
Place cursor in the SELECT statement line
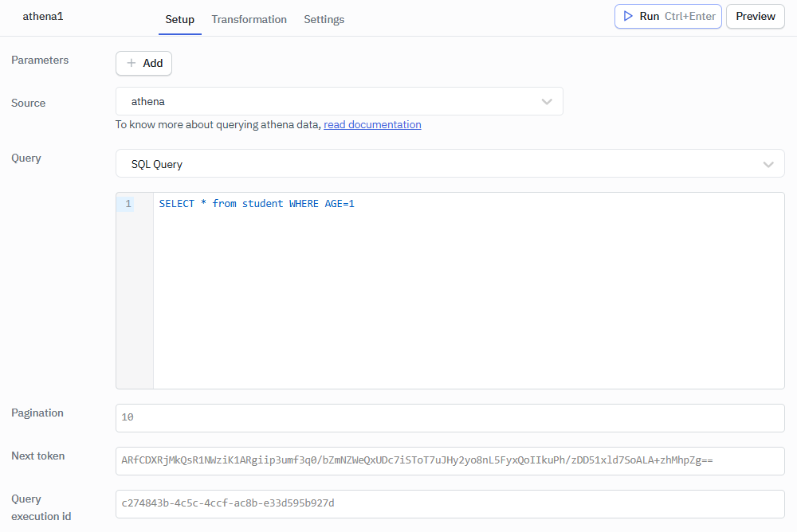[257, 204]
